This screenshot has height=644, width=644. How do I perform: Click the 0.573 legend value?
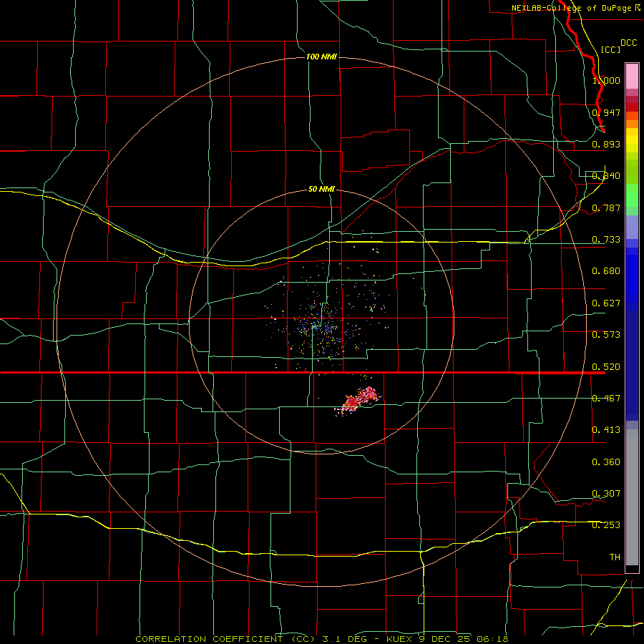(606, 335)
